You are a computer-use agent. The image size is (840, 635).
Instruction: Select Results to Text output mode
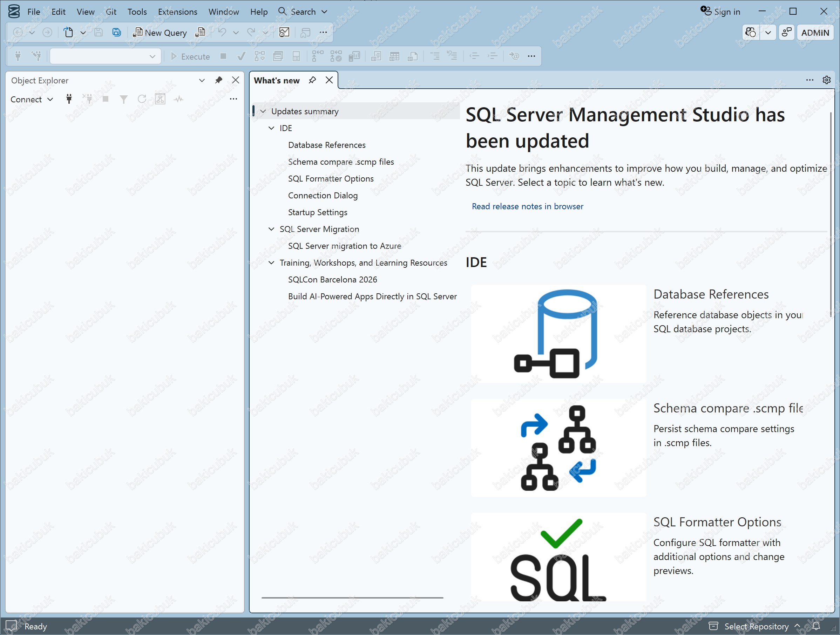376,56
